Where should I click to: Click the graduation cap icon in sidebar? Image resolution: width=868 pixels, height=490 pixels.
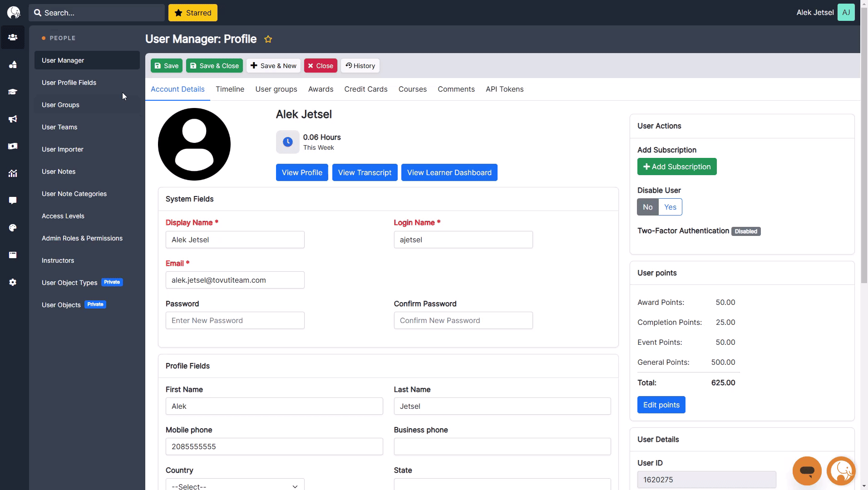click(x=13, y=92)
